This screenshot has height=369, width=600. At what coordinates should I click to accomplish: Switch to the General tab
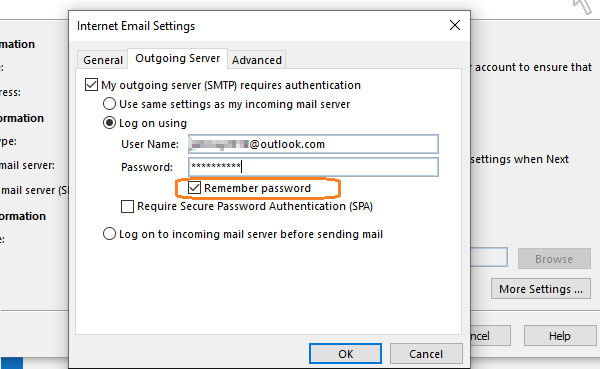[x=103, y=60]
